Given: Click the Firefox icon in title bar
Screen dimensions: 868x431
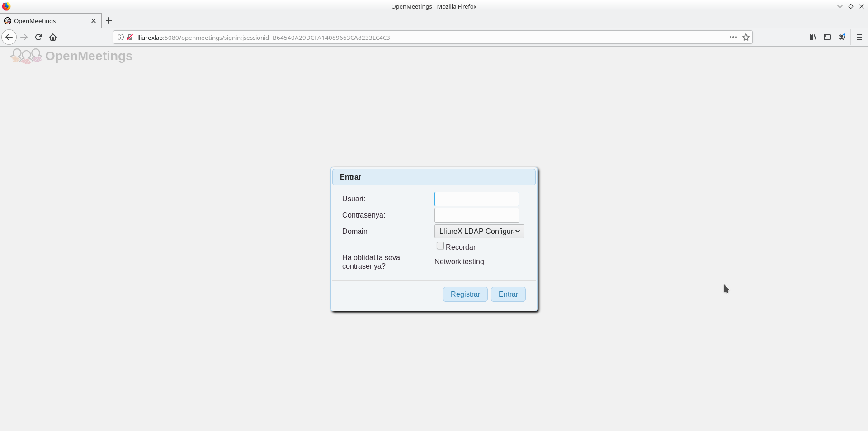Looking at the screenshot, I should [6, 6].
